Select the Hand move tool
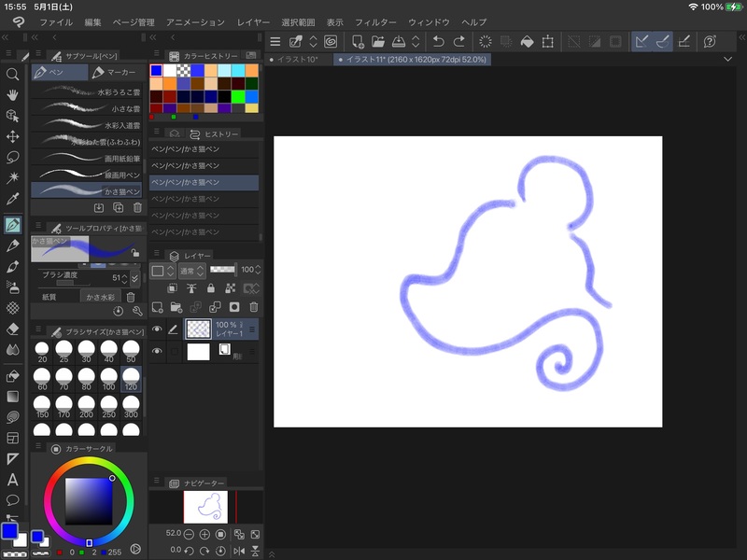This screenshot has width=747, height=560. pyautogui.click(x=12, y=95)
